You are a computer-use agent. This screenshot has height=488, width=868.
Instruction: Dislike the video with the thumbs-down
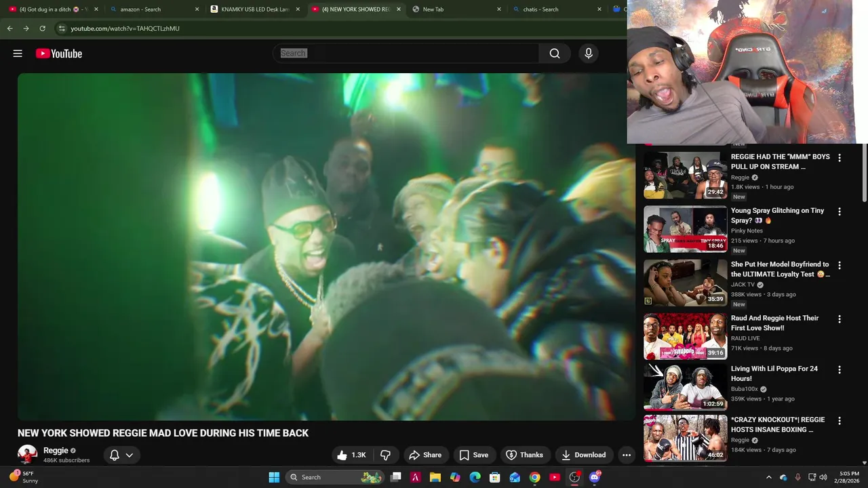pos(385,455)
